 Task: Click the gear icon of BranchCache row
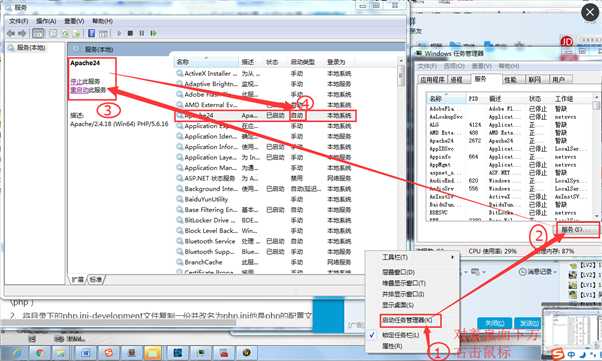pyautogui.click(x=179, y=262)
